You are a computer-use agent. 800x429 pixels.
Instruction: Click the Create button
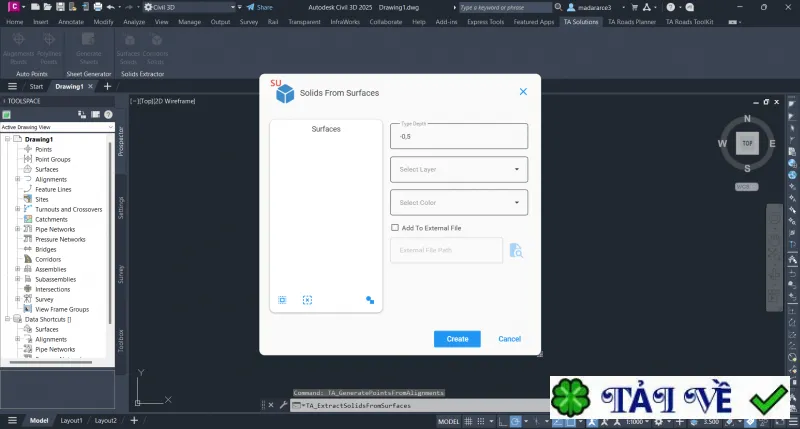tap(457, 339)
